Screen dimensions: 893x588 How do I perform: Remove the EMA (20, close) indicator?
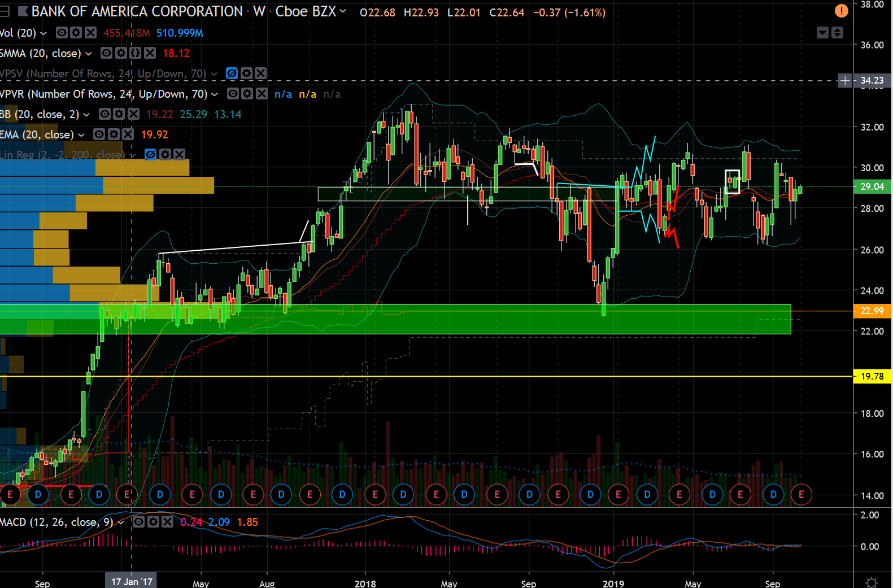tap(128, 134)
